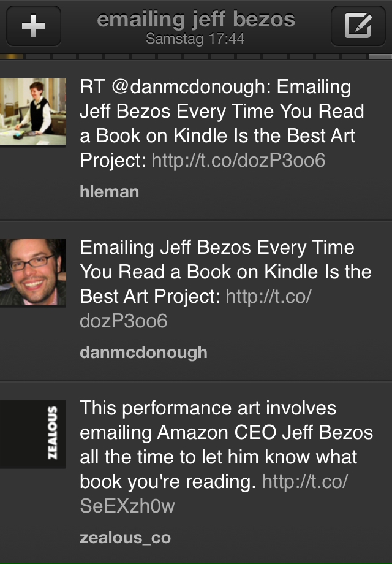The height and width of the screenshot is (564, 392).
Task: Open danmcdonough's avatar photo
Action: click(33, 272)
